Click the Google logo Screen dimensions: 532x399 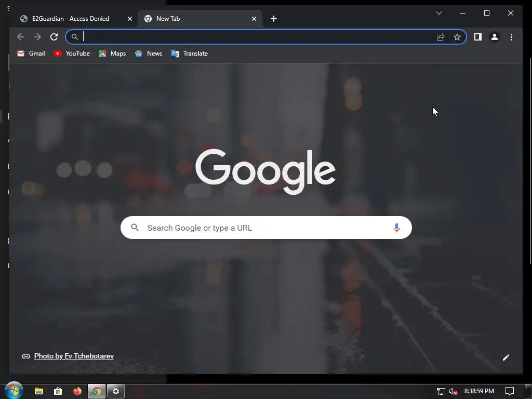point(265,171)
